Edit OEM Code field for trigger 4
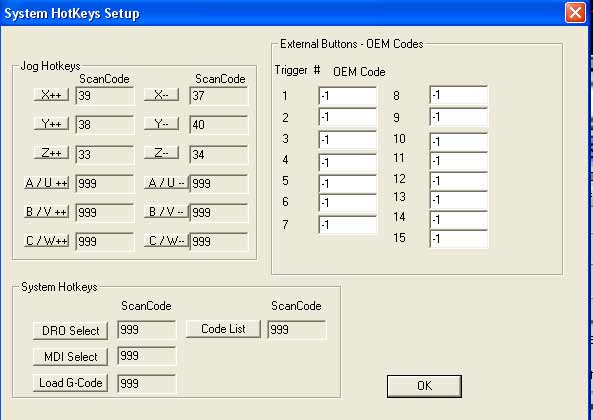The height and width of the screenshot is (420, 593). [348, 163]
